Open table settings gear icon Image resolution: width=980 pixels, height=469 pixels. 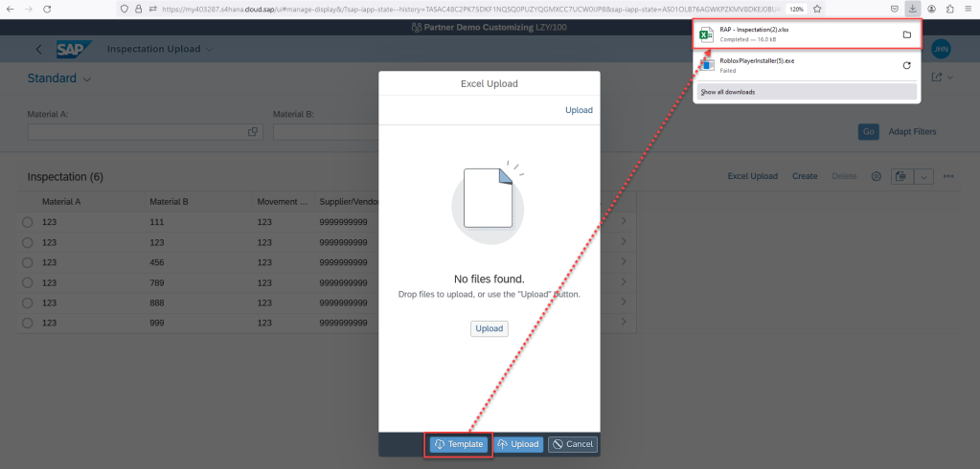[x=876, y=176]
